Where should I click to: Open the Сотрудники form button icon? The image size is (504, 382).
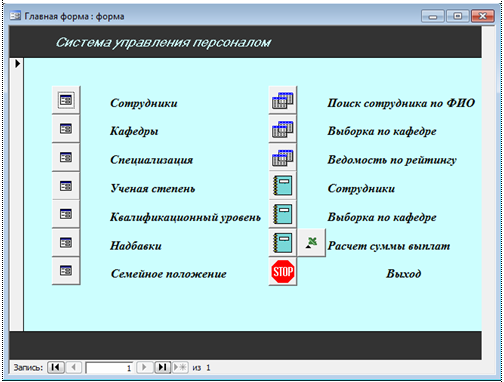tap(66, 100)
